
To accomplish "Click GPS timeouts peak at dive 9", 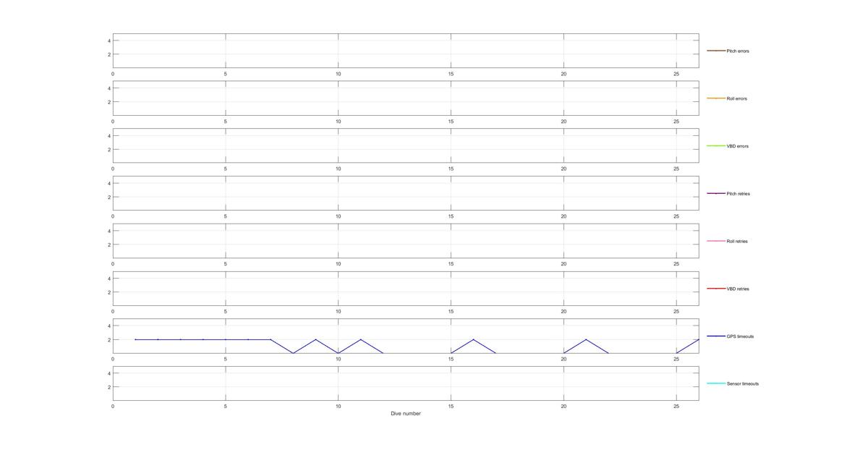I will pos(315,339).
